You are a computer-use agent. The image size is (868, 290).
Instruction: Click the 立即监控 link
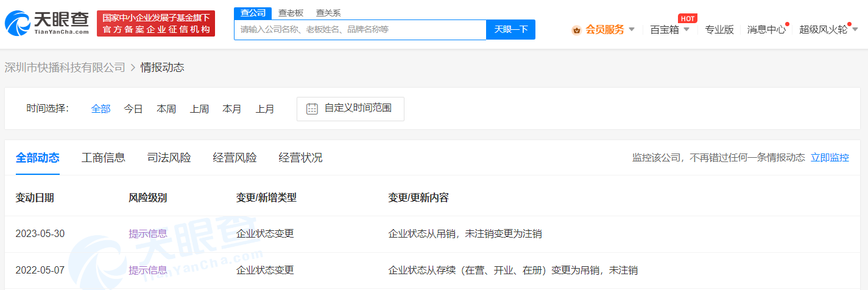point(830,158)
